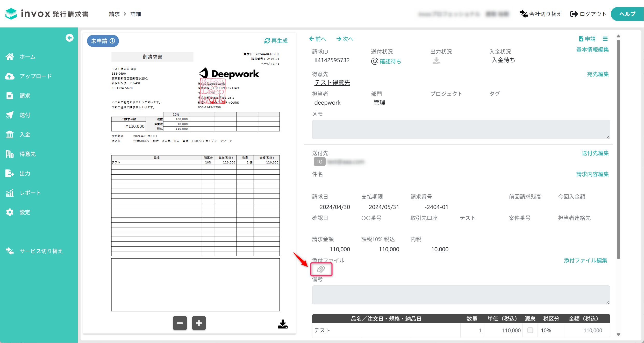Click 送付先編集 link

[595, 153]
